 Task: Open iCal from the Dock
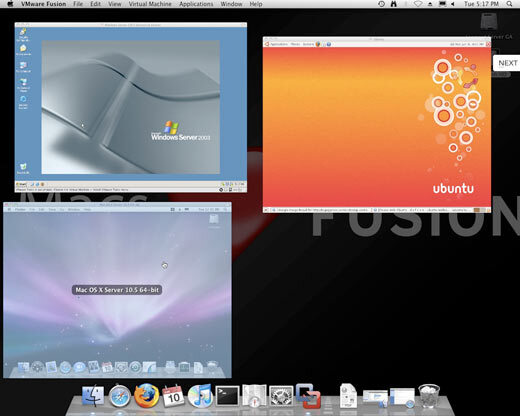[173, 396]
